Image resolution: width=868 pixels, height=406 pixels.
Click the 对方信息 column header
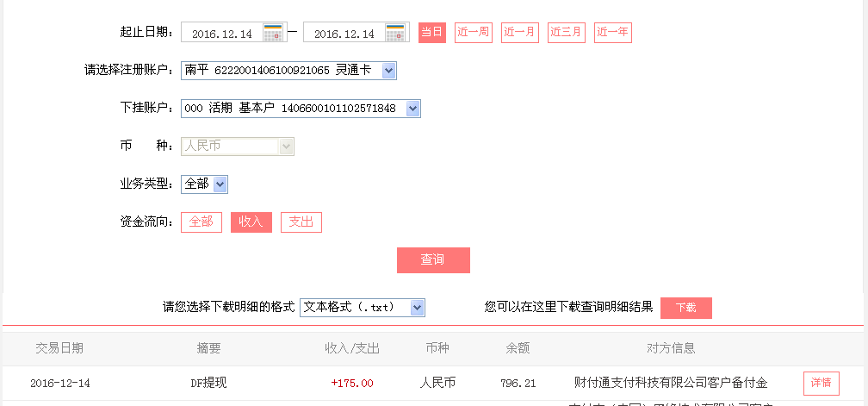(x=671, y=348)
